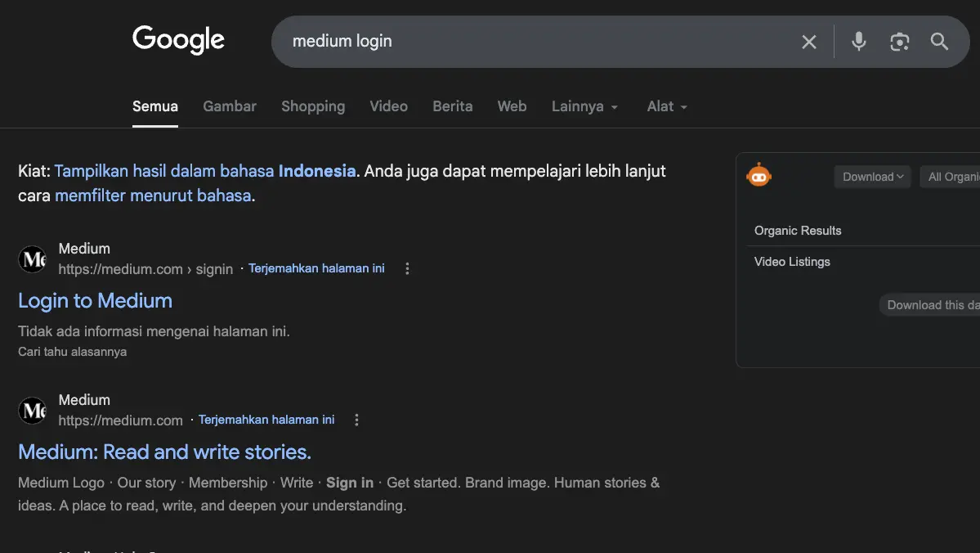This screenshot has width=980, height=553.
Task: Click the Download this data button
Action: click(931, 304)
